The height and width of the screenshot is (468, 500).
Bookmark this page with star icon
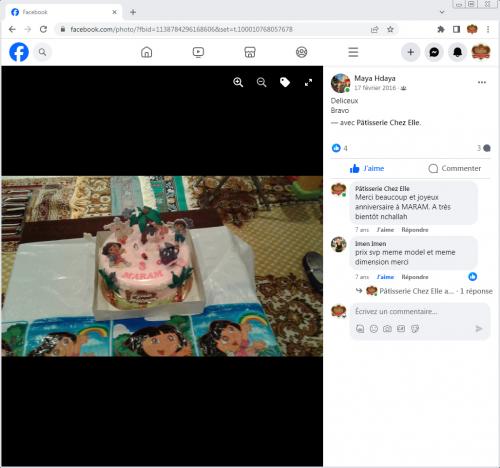point(390,29)
